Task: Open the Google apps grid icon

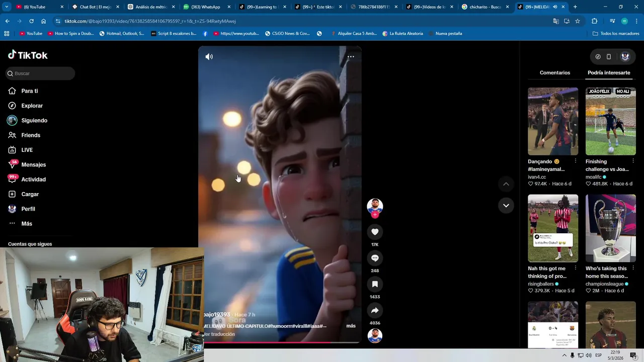Action: (x=7, y=34)
